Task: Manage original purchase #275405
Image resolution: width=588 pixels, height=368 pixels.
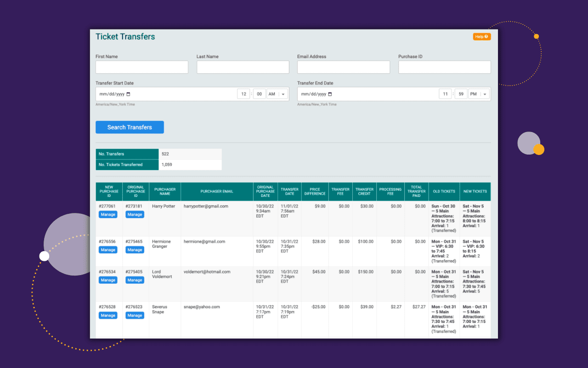Action: pos(135,280)
